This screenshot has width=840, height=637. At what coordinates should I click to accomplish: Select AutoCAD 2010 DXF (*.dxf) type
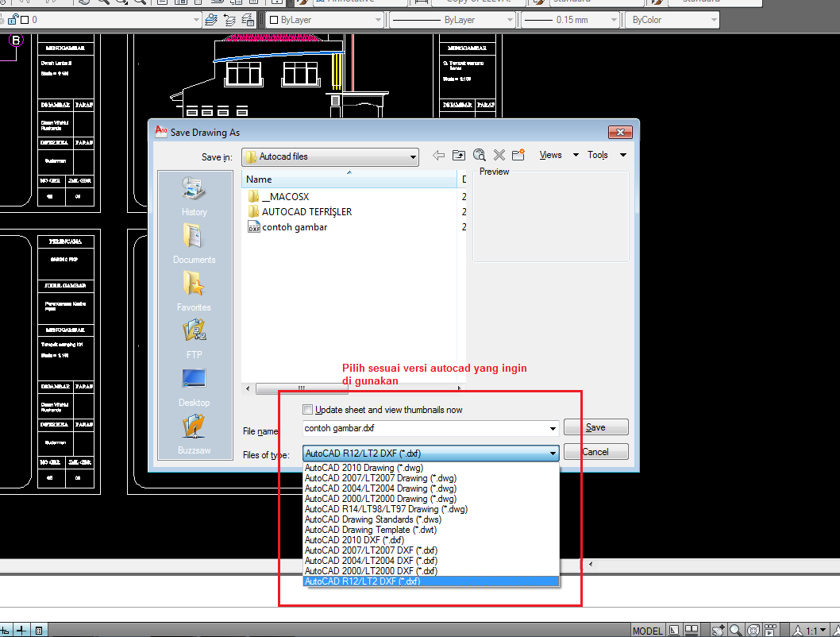(430, 539)
